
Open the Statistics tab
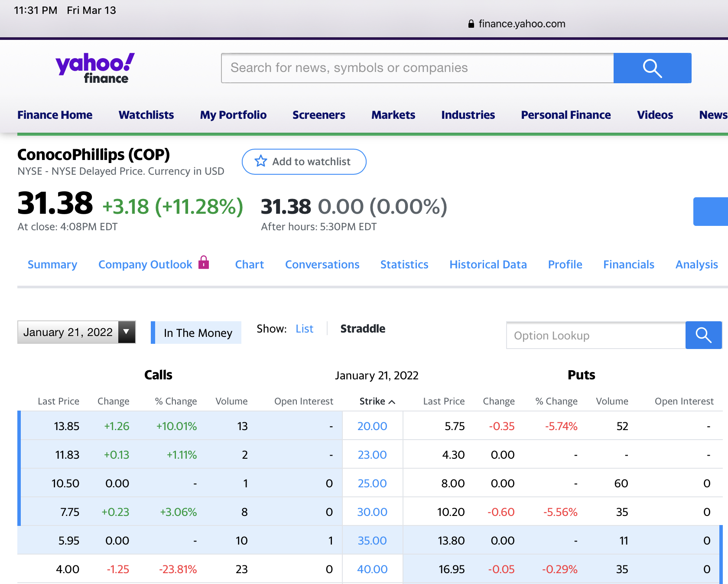pos(404,264)
